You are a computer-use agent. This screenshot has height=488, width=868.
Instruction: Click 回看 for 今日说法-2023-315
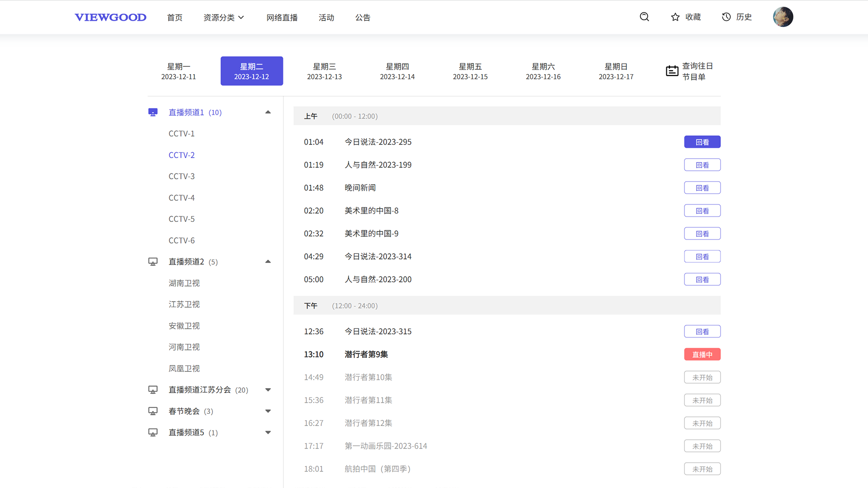pyautogui.click(x=702, y=331)
